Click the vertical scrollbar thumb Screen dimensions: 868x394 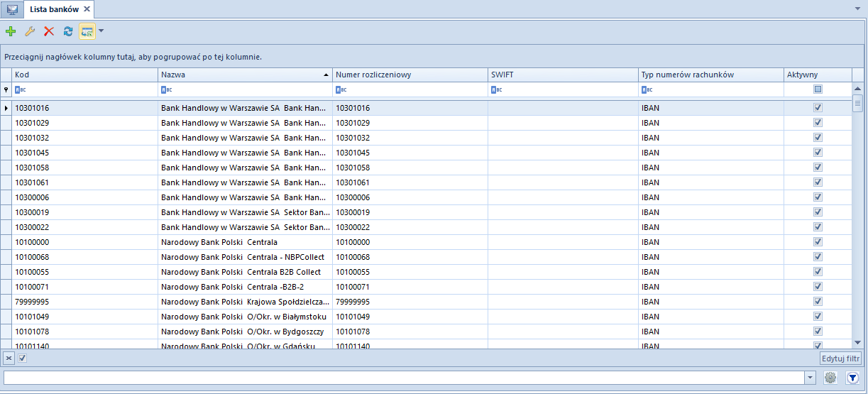(x=857, y=104)
